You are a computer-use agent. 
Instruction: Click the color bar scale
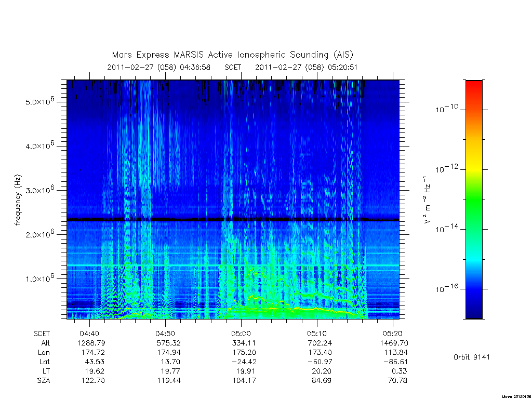tap(474, 199)
